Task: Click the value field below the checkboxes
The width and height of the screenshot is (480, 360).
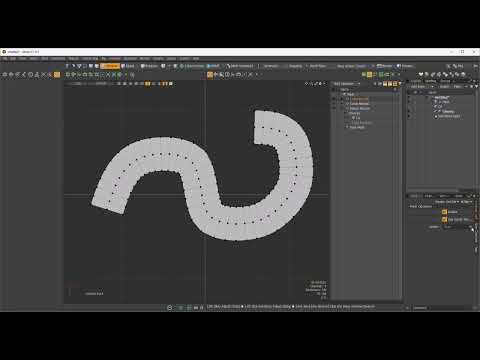Action: pos(456,227)
